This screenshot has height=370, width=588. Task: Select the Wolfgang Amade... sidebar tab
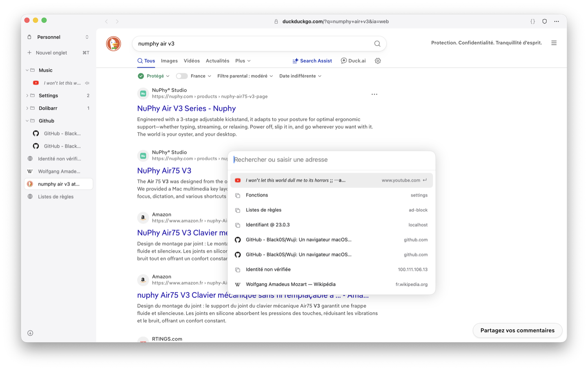pyautogui.click(x=58, y=171)
